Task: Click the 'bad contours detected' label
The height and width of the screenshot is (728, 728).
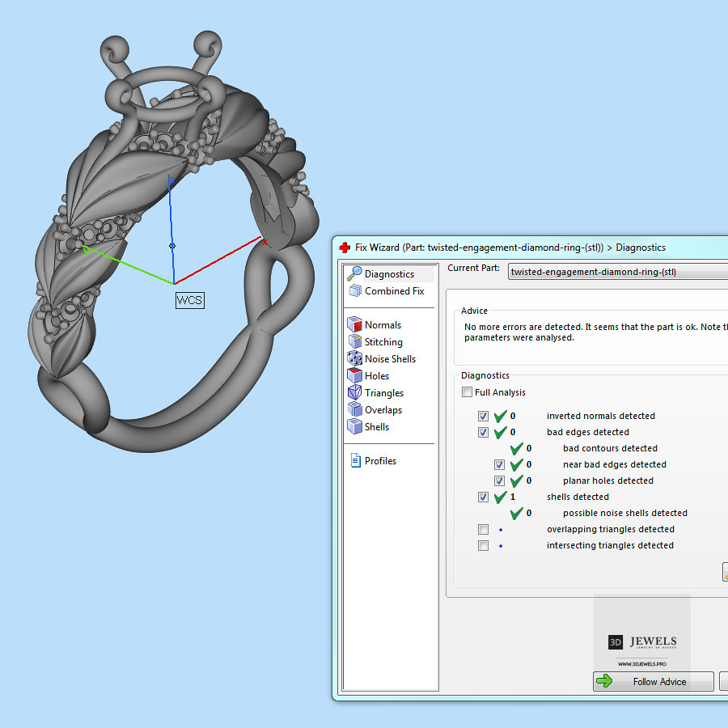Action: tap(610, 448)
